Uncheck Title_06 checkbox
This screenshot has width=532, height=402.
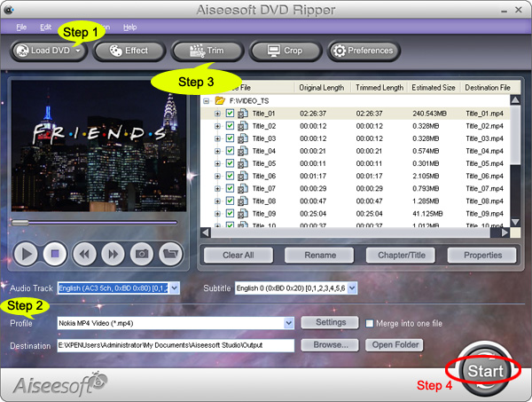pyautogui.click(x=230, y=176)
